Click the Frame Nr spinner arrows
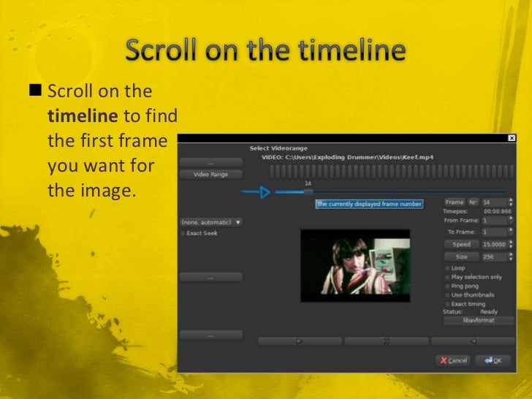The height and width of the screenshot is (399, 532). tap(511, 202)
